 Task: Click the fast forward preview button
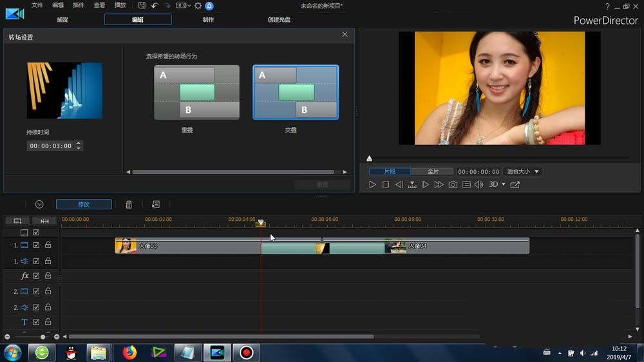coord(439,185)
